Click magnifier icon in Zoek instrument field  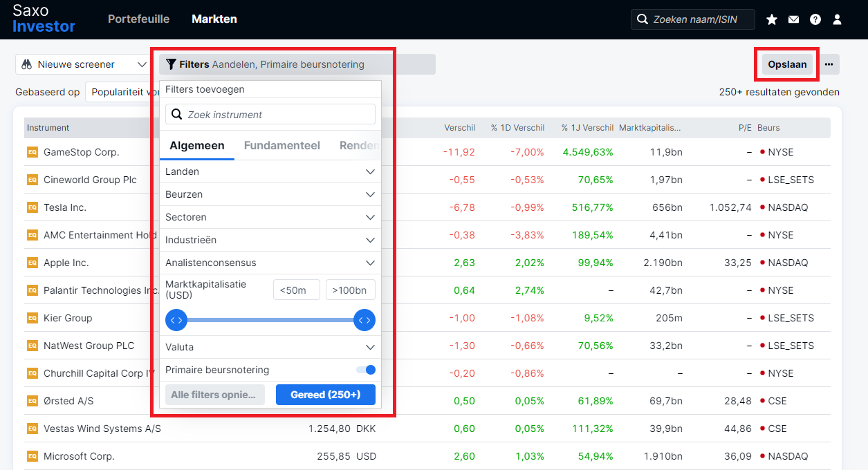pos(177,115)
